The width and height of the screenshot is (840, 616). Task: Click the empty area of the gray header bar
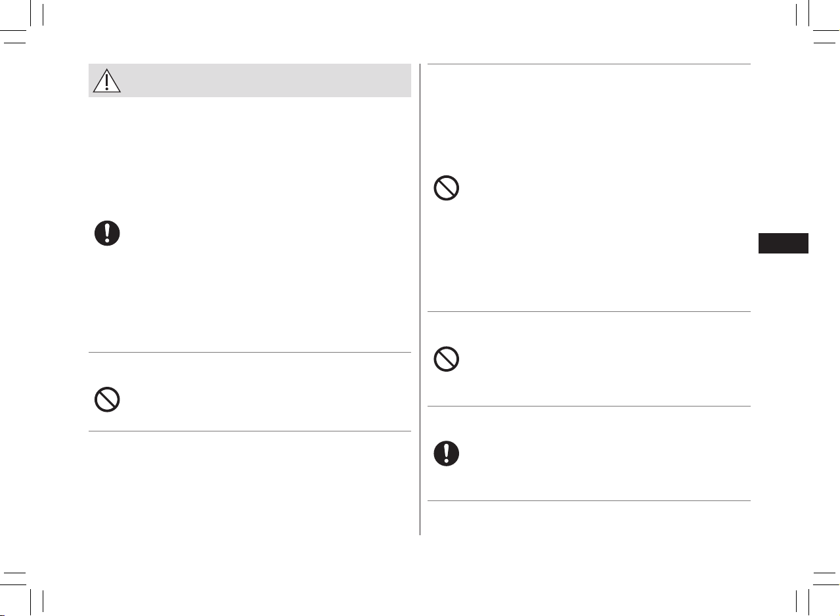(x=266, y=80)
